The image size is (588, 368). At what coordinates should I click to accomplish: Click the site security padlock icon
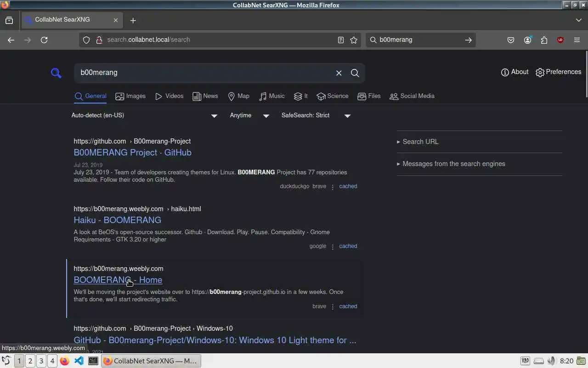[99, 40]
